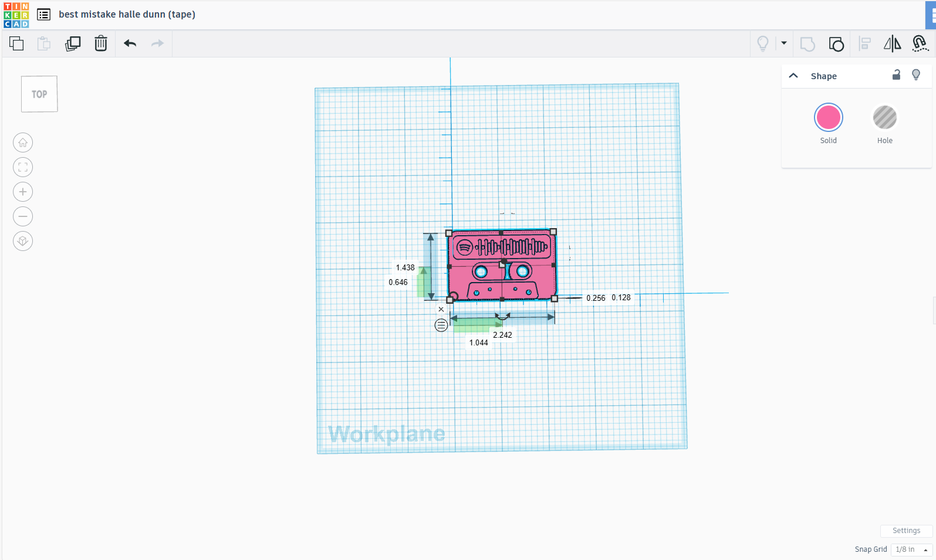The image size is (936, 560).
Task: Click the Zoom in button
Action: [23, 192]
